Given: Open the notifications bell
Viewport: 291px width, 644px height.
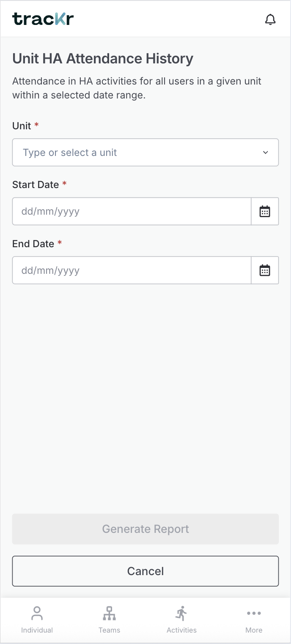Looking at the screenshot, I should 270,19.
